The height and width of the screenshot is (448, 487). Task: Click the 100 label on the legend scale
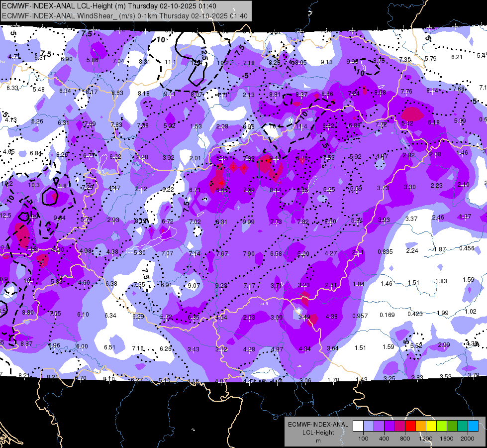363,439
